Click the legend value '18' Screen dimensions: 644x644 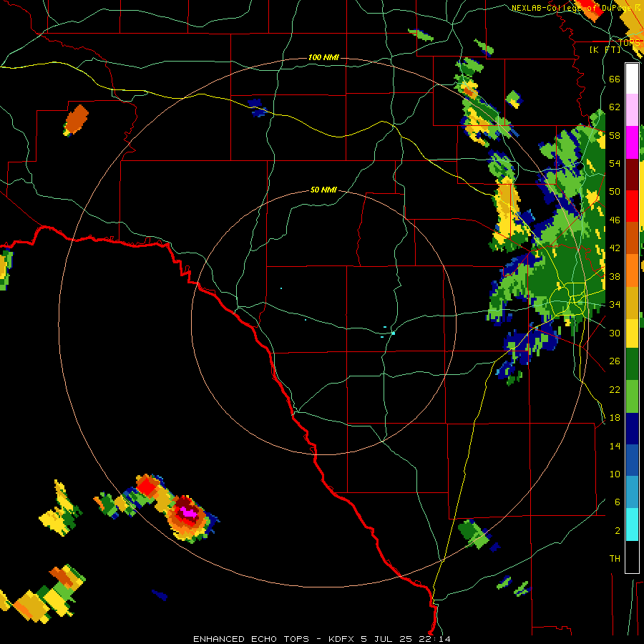(x=615, y=418)
